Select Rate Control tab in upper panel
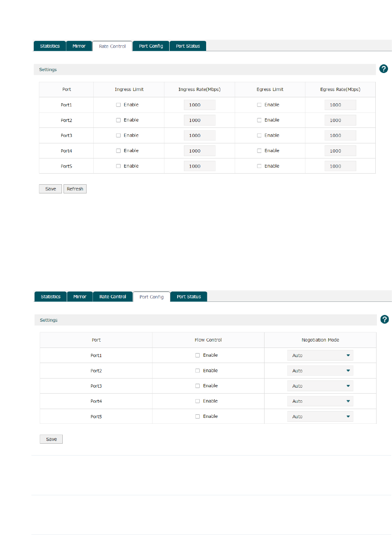 tap(112, 46)
